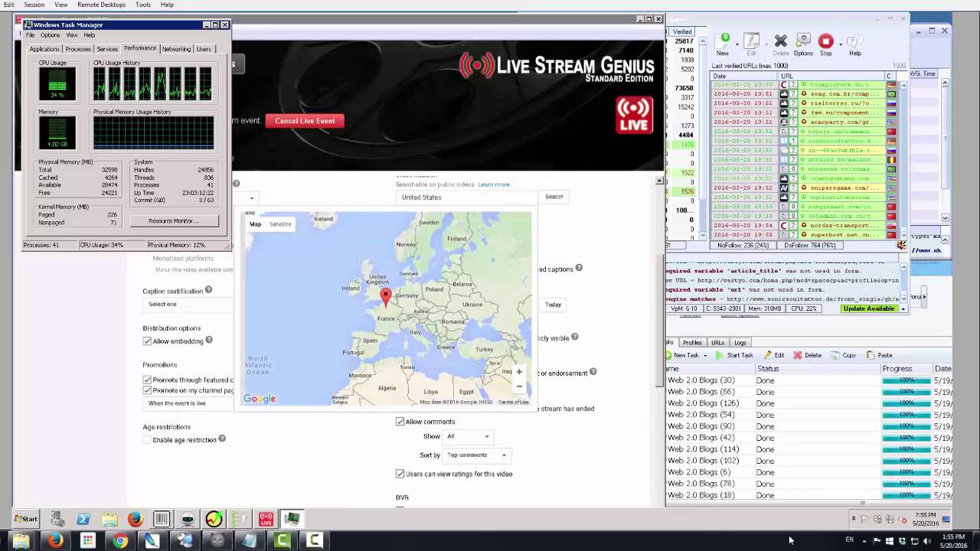Viewport: 980px width, 551px height.
Task: Open the Remote Desktops menu
Action: (101, 5)
